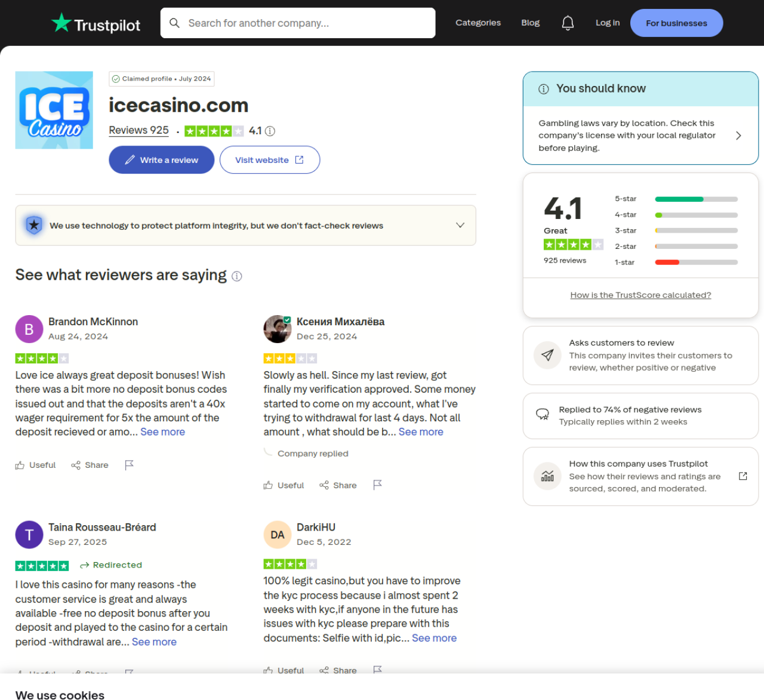Click the chart icon on Trustpilot usage card
764x700 pixels.
(x=547, y=476)
